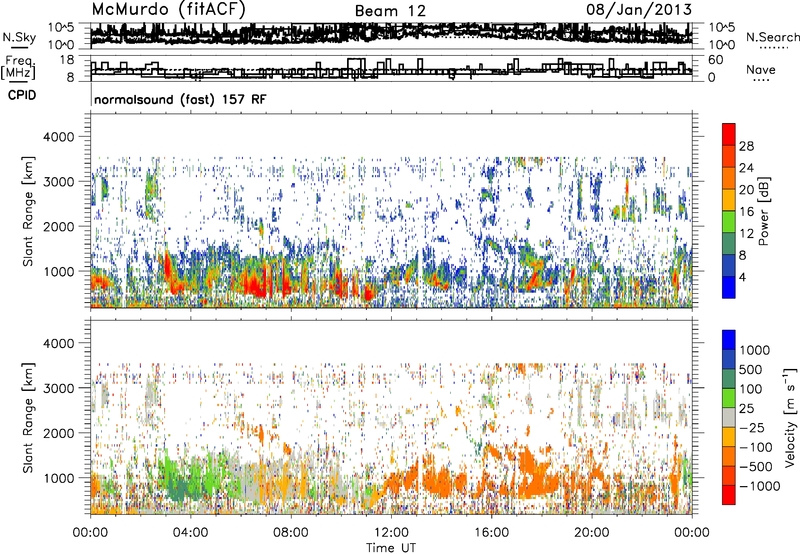Click the '18' frequency axis tick
Viewport: 800px width, 554px height.
pyautogui.click(x=67, y=60)
